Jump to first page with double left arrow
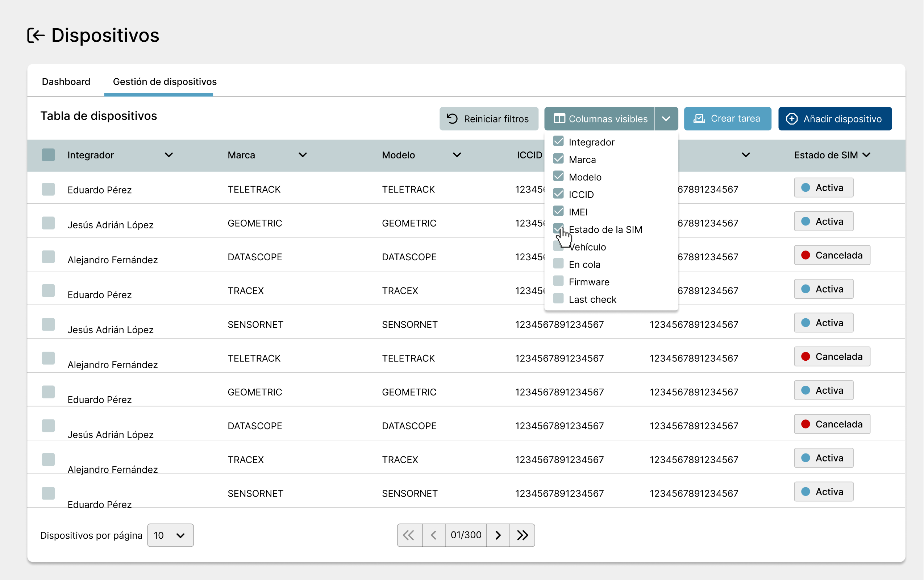Viewport: 924px width, 580px height. tap(409, 535)
